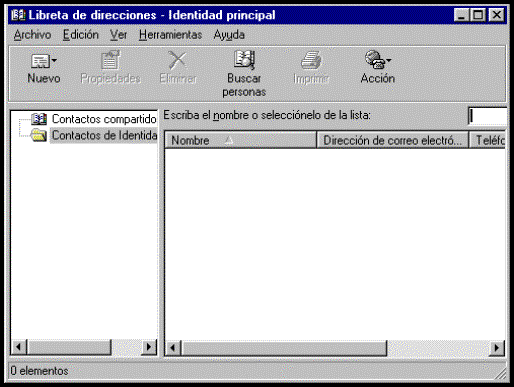The image size is (514, 387).
Task: Select Contactos compartidos tree item
Action: pos(104,119)
